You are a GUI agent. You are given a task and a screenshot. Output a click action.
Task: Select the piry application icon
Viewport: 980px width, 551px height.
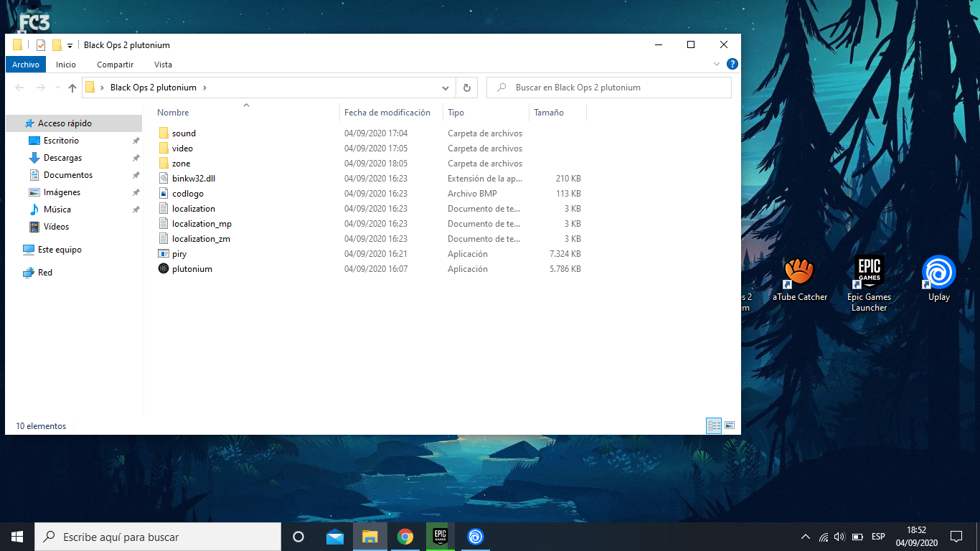[164, 254]
